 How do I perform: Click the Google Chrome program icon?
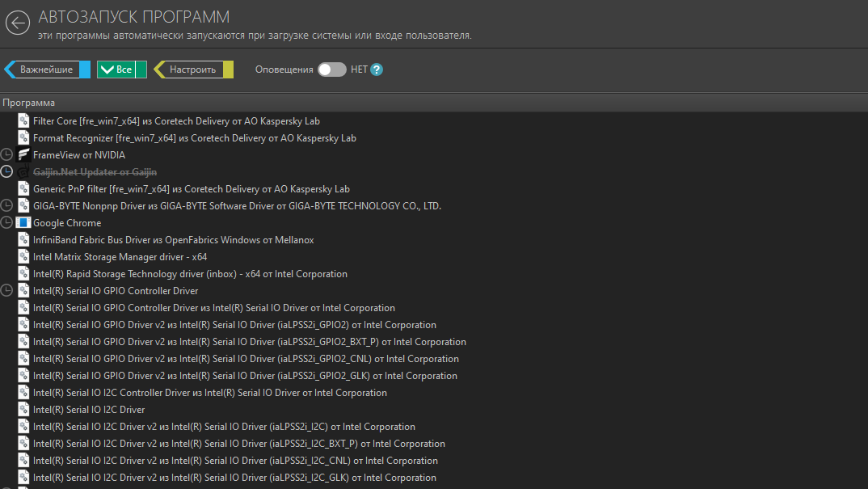(x=23, y=223)
